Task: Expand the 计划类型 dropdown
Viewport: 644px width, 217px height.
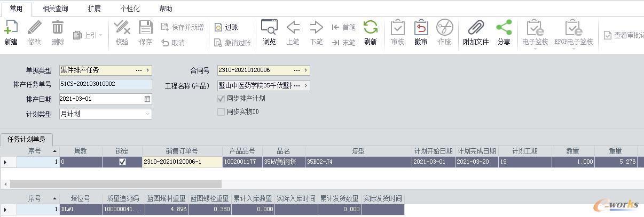Action: click(x=147, y=114)
